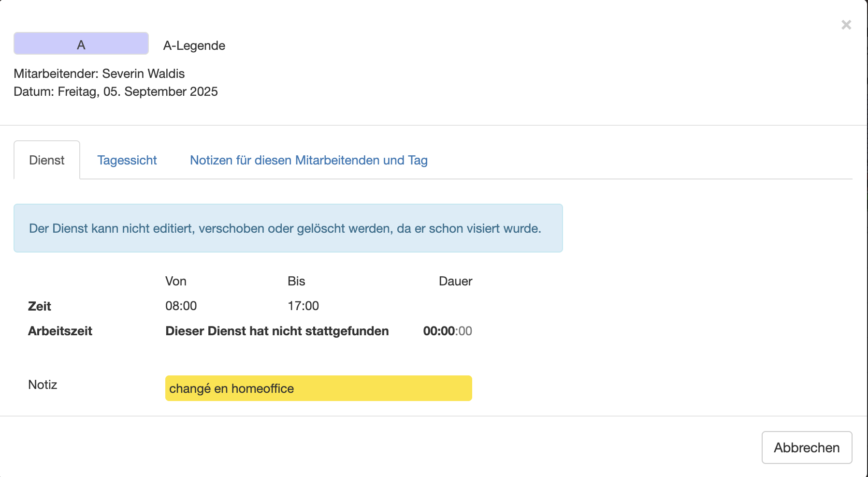Click the A-Legende label
868x477 pixels.
pyautogui.click(x=194, y=45)
